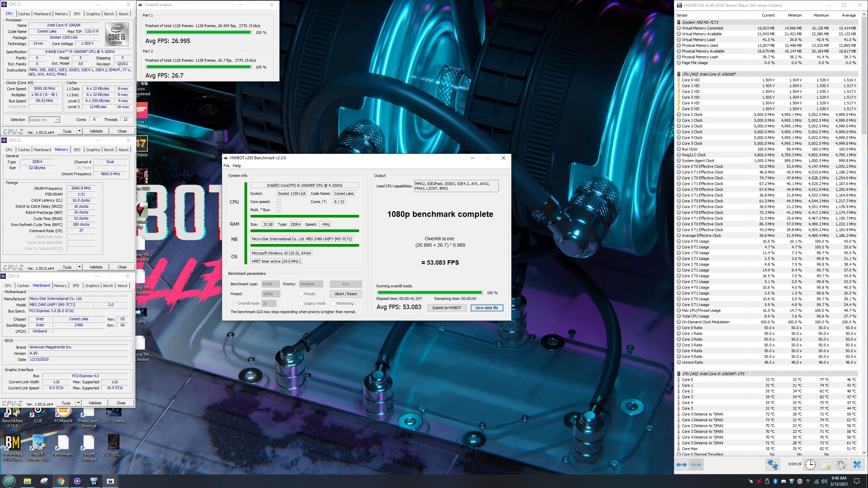Click HWiNFO expand columns blue arrows icon

click(682, 465)
